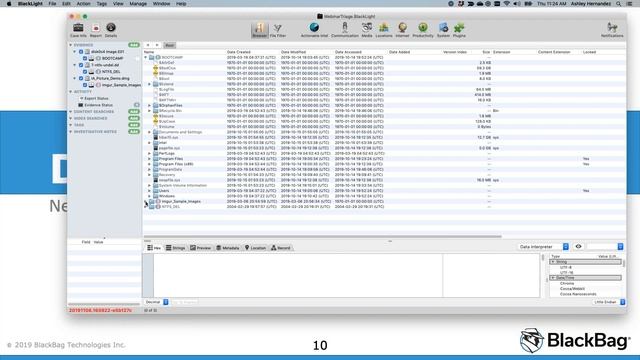Expand the Windows folder
The image size is (640, 360).
(149, 196)
